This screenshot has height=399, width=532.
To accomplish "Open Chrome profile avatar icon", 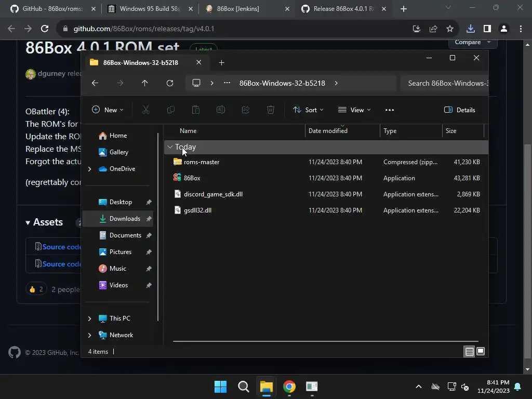I will (x=504, y=29).
